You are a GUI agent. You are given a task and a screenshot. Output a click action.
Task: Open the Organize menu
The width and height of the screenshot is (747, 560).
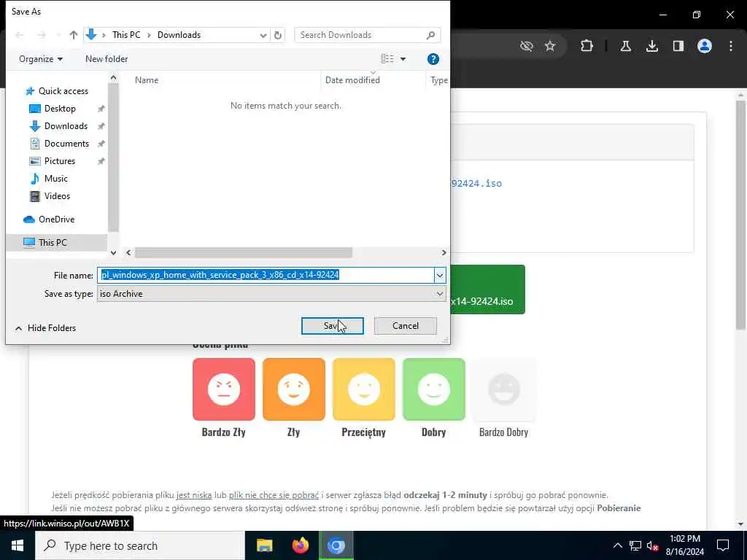(41, 59)
